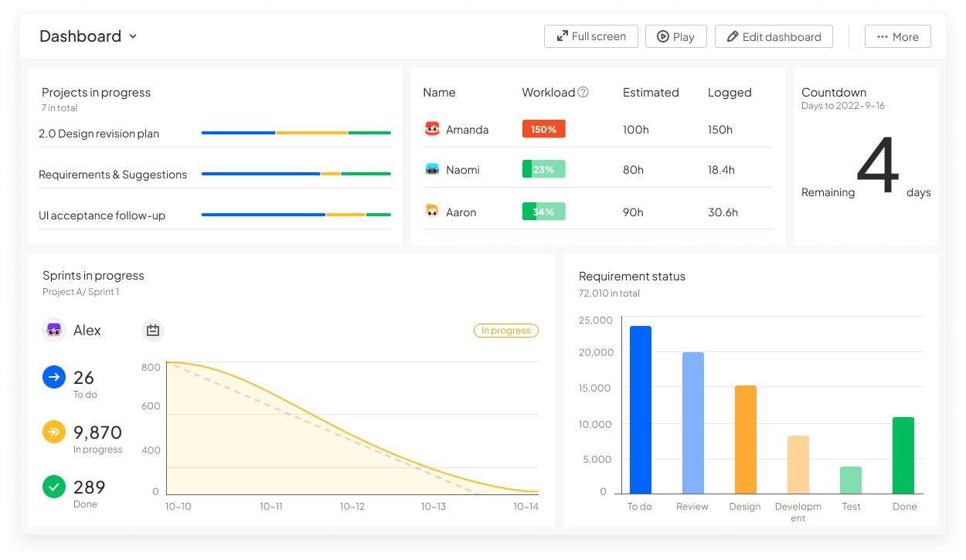966x560 pixels.
Task: Click Amanda's 150% workload bar
Action: 544,129
